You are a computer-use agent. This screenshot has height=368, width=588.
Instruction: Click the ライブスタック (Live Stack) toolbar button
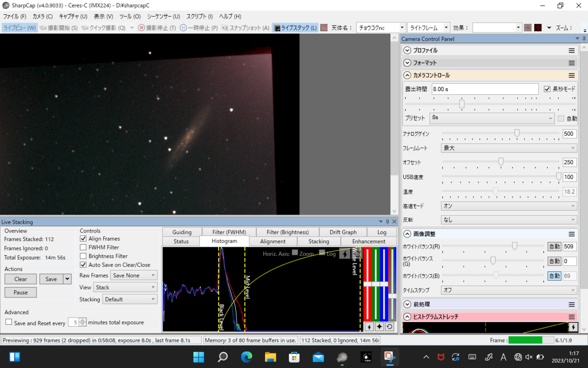click(295, 28)
